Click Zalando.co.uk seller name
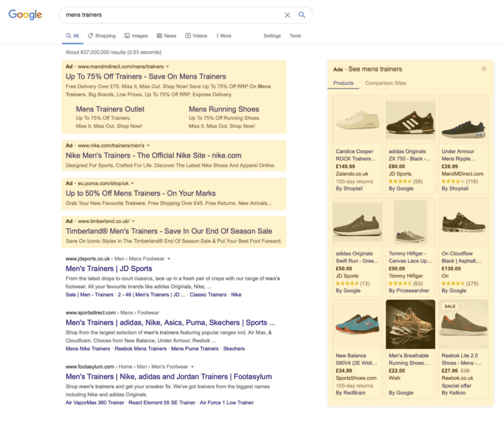Image resolution: width=504 pixels, height=427 pixels. pos(352,174)
